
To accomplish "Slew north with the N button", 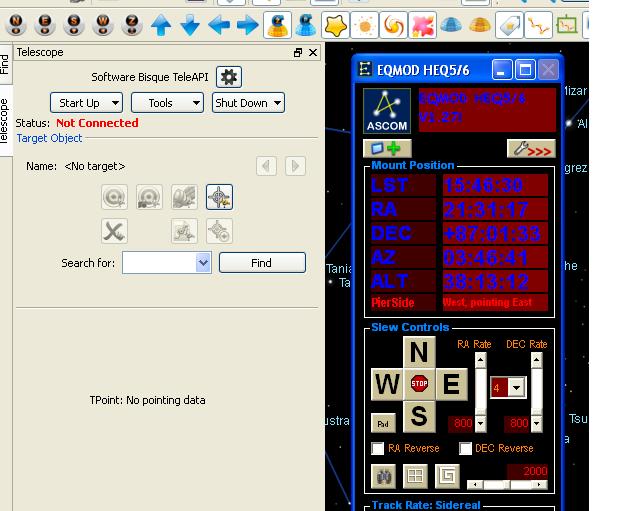I will click(419, 352).
